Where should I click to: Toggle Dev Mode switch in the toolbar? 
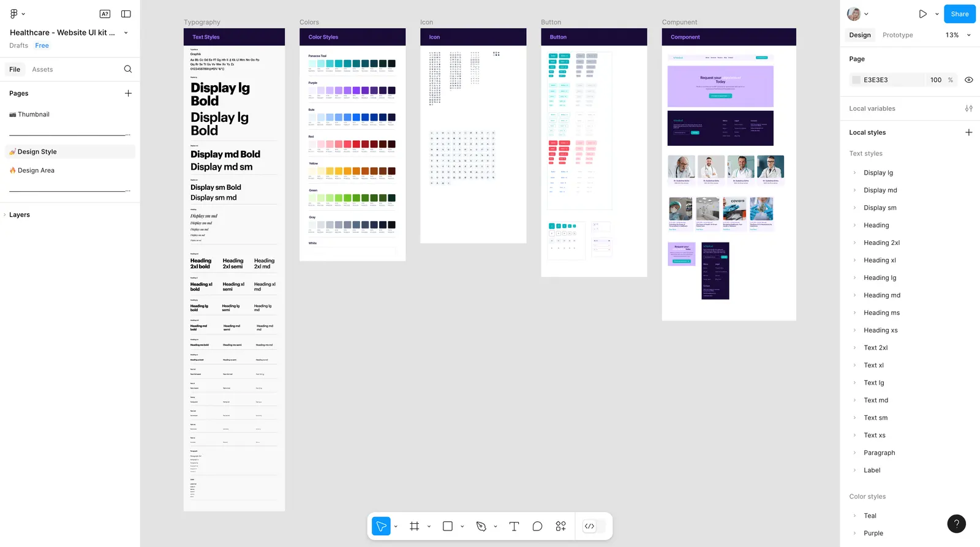594,526
